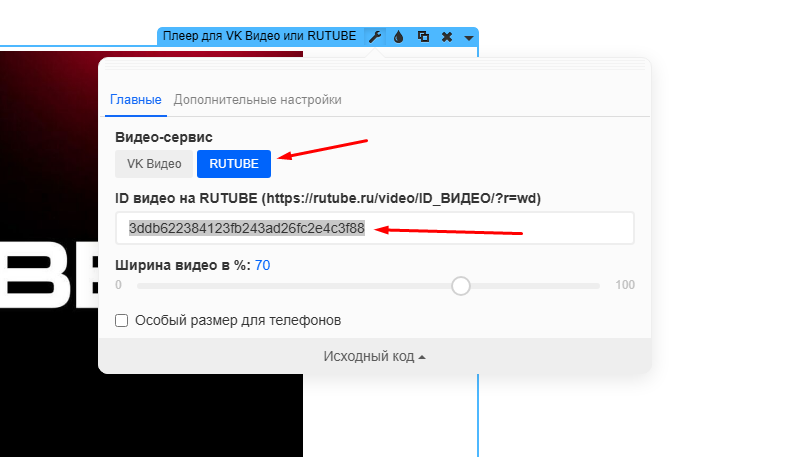Click the Плеер для VK Видео или RUTUBE title
The width and height of the screenshot is (796, 457).
click(x=259, y=36)
